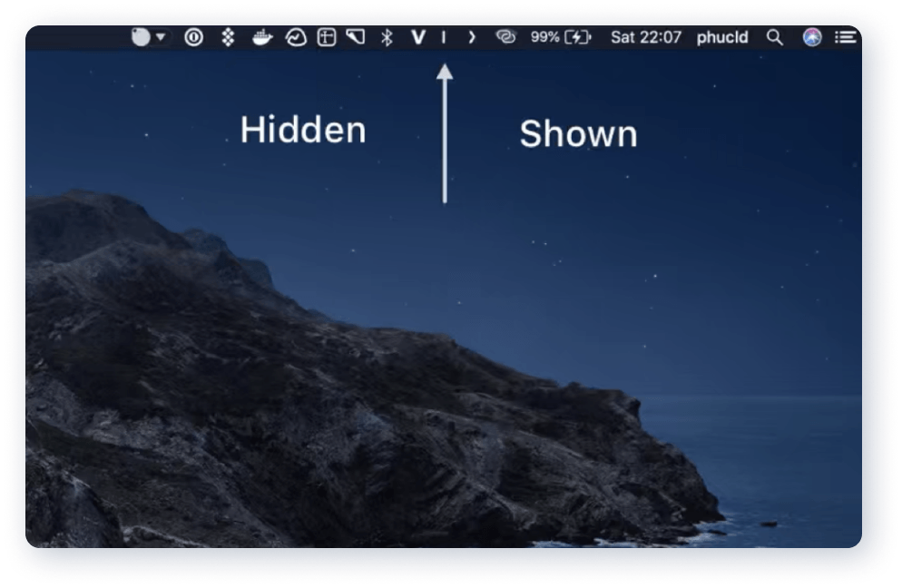
Task: Click the folded-flag shaped menu bar icon
Action: 356,37
